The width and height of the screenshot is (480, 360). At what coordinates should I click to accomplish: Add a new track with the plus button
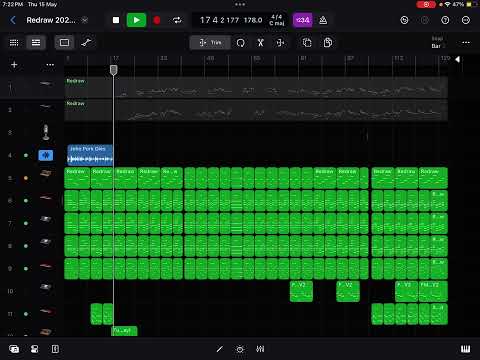click(14, 64)
